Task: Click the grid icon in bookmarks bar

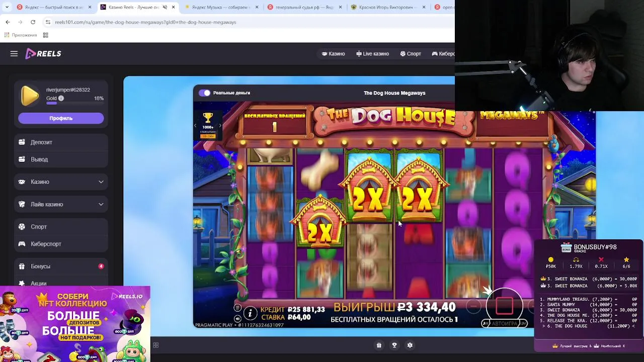Action: (x=45, y=35)
